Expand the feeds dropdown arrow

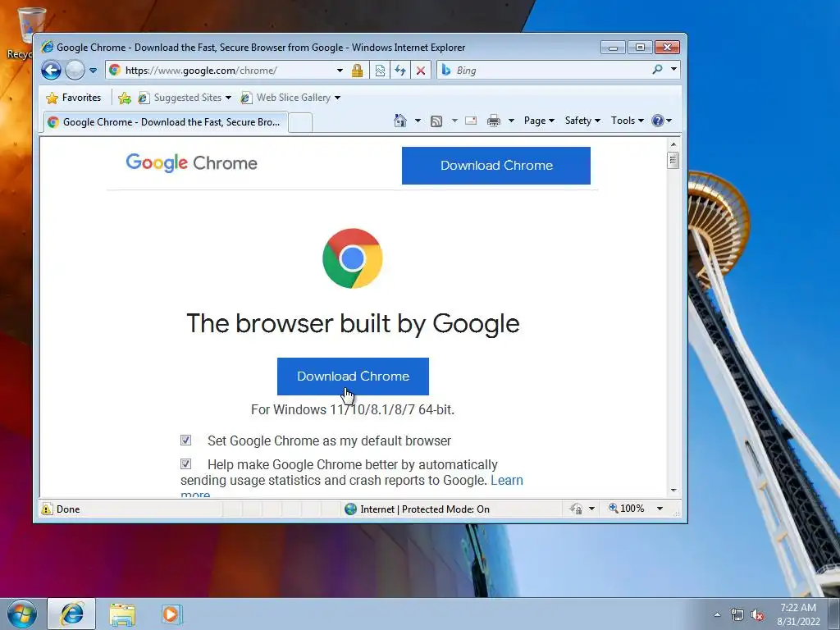(x=454, y=121)
